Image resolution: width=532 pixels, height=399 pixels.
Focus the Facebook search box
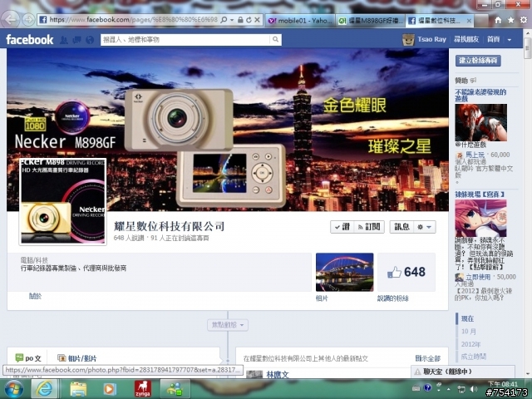click(185, 40)
